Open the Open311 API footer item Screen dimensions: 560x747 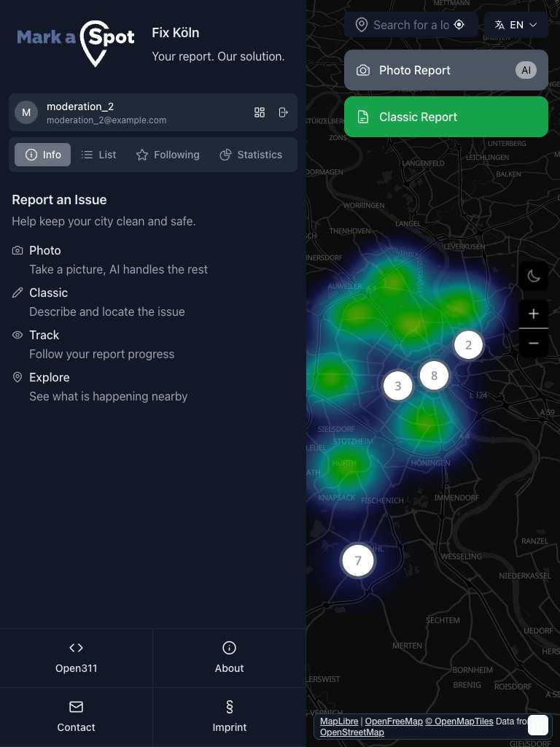pos(77,657)
